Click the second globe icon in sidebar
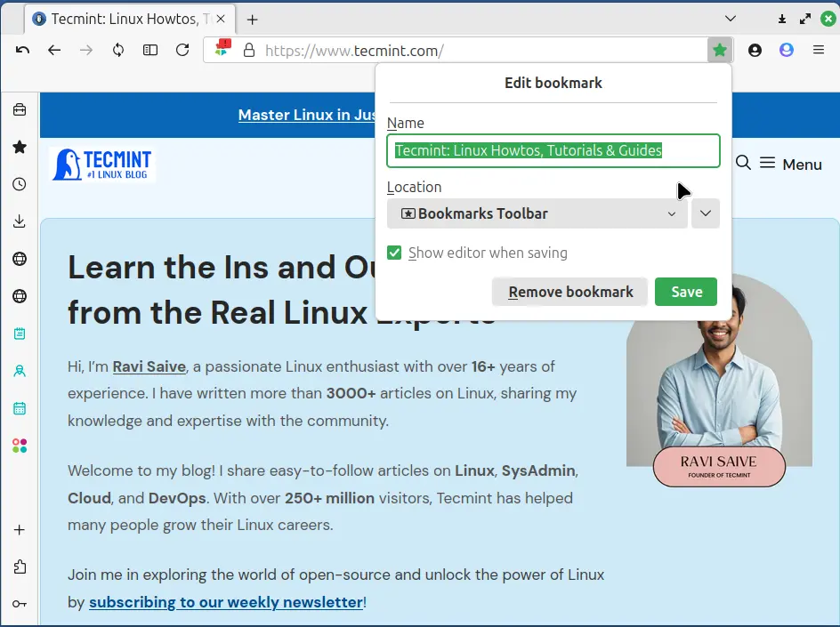 pos(20,296)
